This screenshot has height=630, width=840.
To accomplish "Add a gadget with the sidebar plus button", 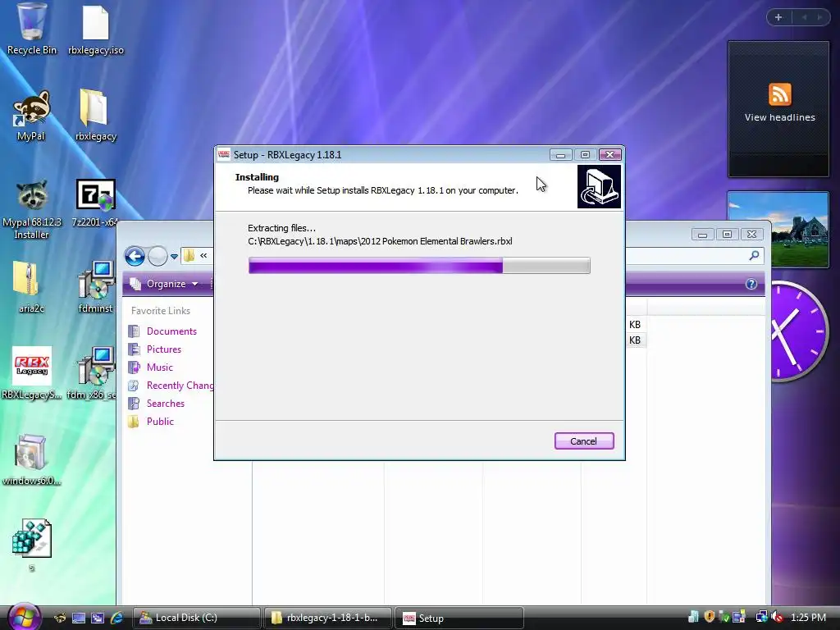I will pos(778,17).
